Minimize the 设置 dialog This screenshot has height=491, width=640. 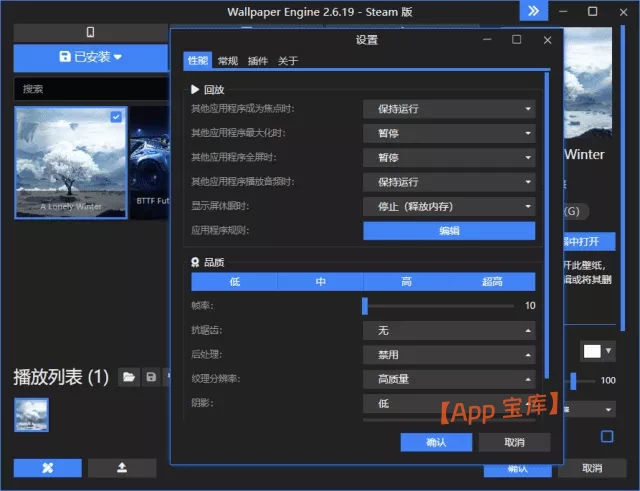(x=487, y=40)
